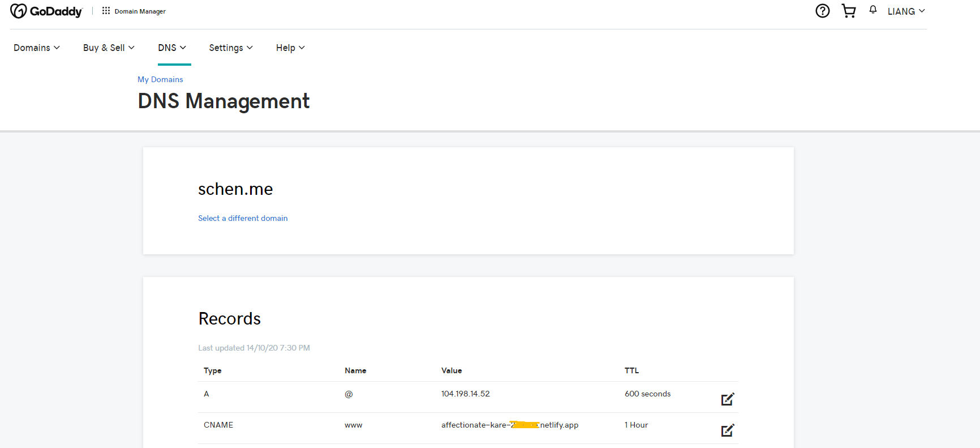Click Select a different domain link
This screenshot has width=980, height=448.
point(243,218)
